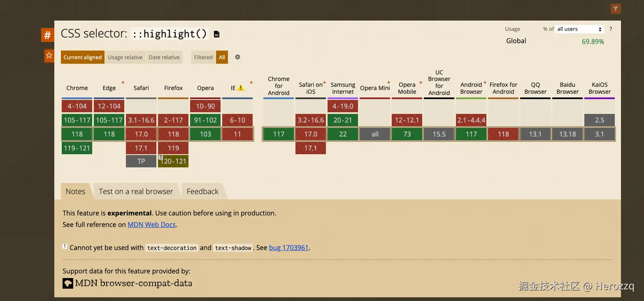Image resolution: width=644 pixels, height=301 pixels.
Task: Toggle Filtered browser list
Action: tap(203, 57)
